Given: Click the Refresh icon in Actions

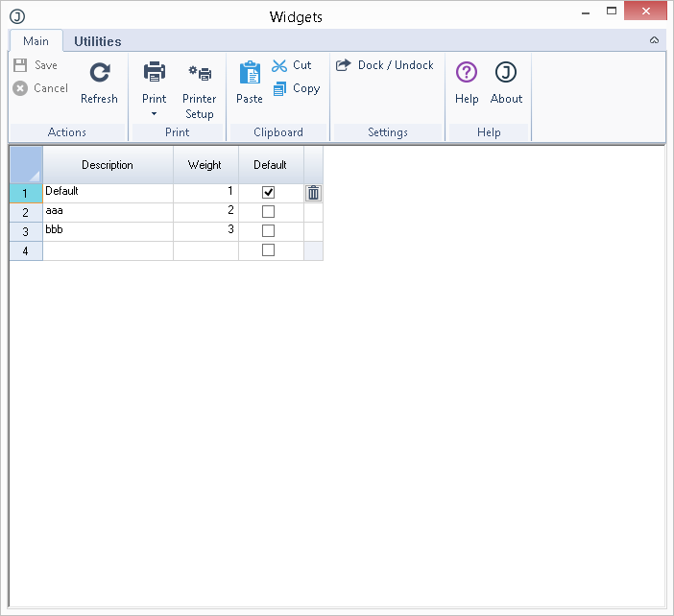Looking at the screenshot, I should coord(99,73).
